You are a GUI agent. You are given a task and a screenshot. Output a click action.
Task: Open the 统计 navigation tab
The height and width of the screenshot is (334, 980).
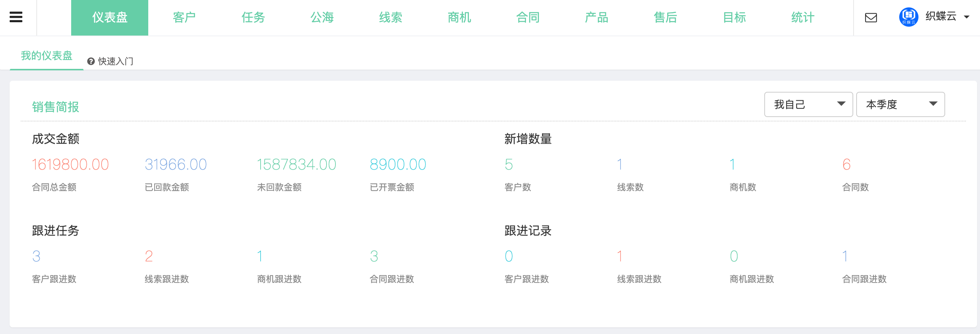(803, 17)
